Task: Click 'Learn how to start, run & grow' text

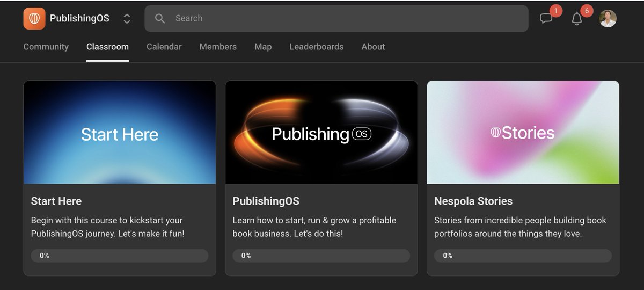Action: [314, 227]
